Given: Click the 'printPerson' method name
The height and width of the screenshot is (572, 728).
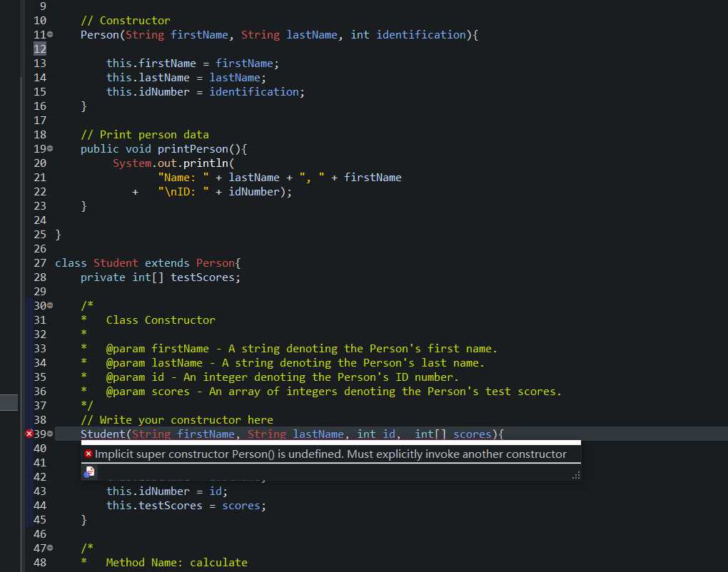Looking at the screenshot, I should (193, 149).
